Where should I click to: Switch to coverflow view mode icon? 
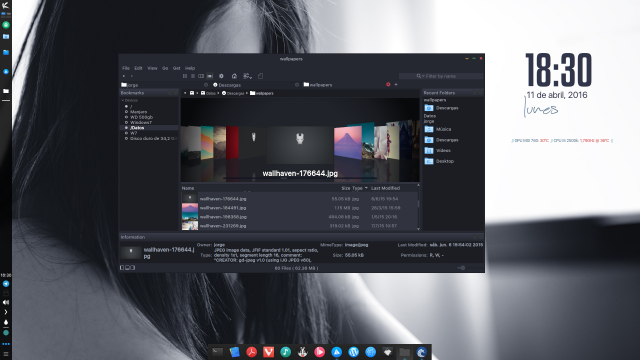210,76
